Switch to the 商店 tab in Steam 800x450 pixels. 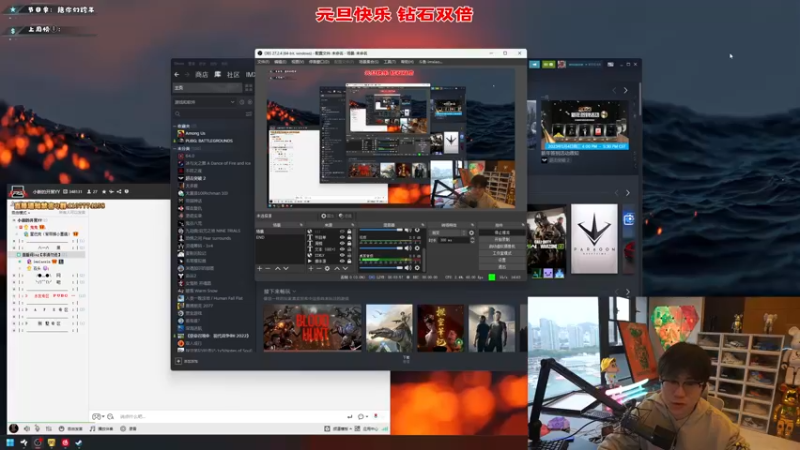202,74
